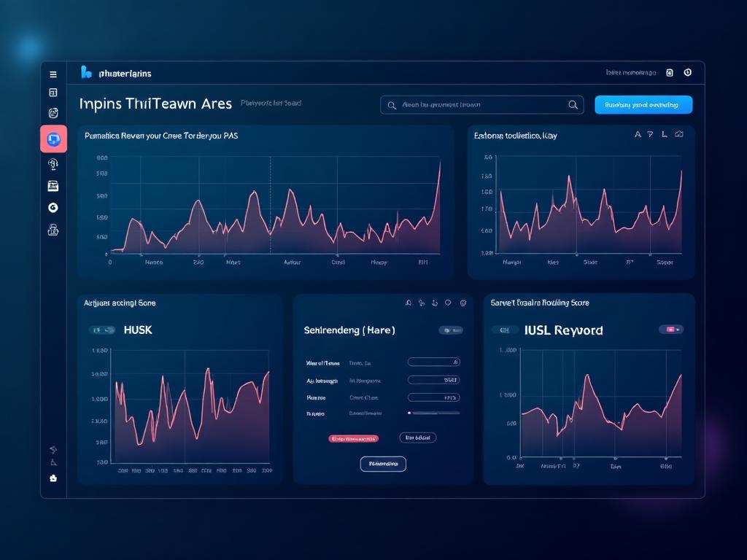Focus the search input field in the header
The image size is (747, 560).
point(482,105)
